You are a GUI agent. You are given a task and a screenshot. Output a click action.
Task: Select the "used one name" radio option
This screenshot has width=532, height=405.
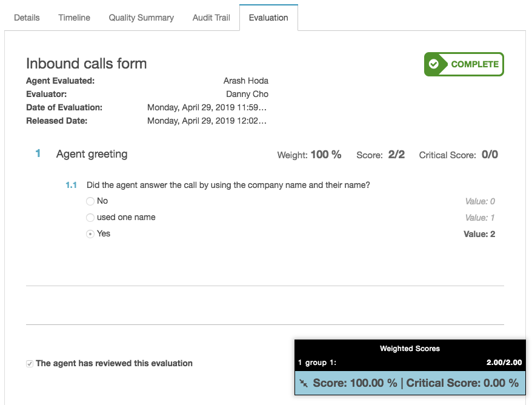pos(90,218)
